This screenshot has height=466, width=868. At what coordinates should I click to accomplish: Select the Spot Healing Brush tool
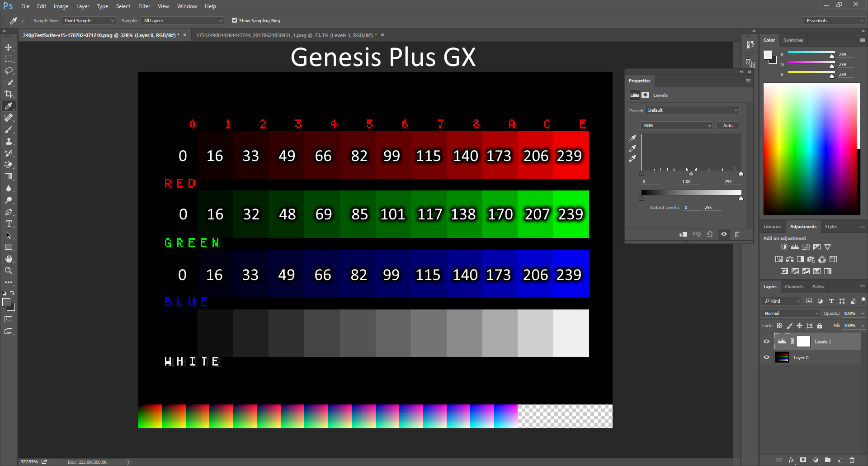[9, 118]
